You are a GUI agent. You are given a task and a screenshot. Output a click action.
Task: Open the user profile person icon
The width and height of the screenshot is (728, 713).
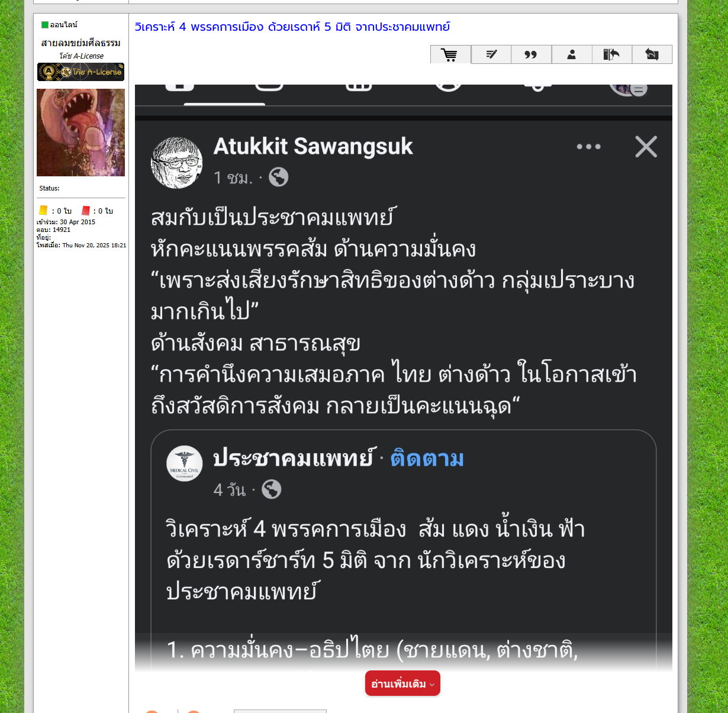pyautogui.click(x=572, y=54)
